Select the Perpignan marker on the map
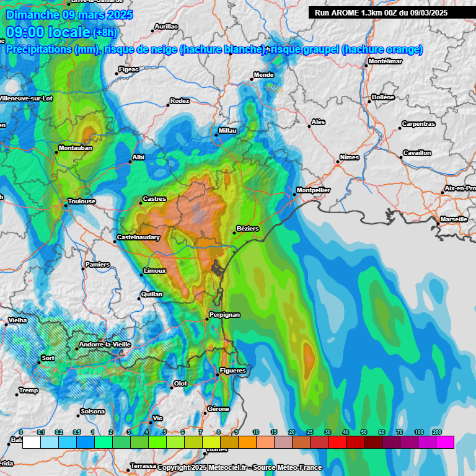The image size is (476, 476). 207,319
